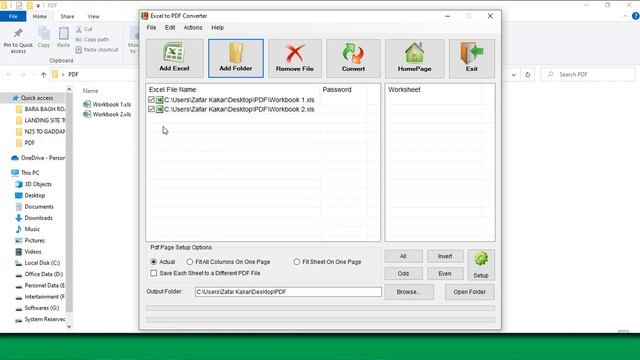The height and width of the screenshot is (360, 640).
Task: Click the Invert selection button
Action: pos(445,256)
